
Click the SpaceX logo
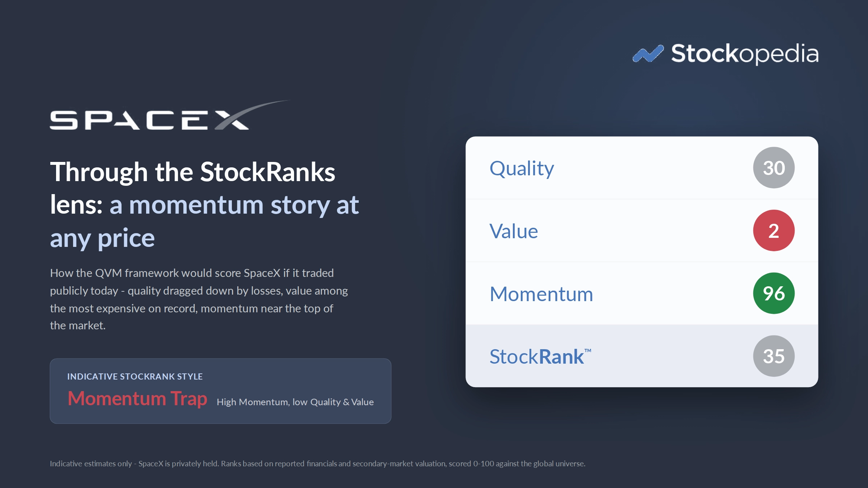pyautogui.click(x=170, y=115)
